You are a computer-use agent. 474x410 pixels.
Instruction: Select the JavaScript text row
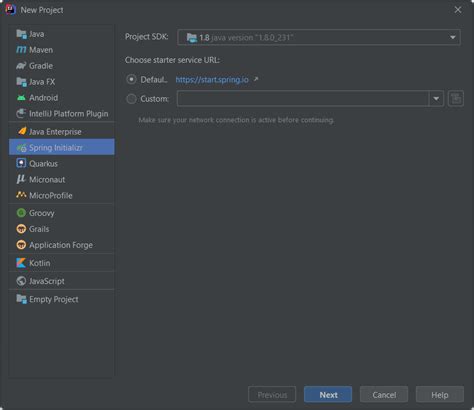(x=62, y=281)
